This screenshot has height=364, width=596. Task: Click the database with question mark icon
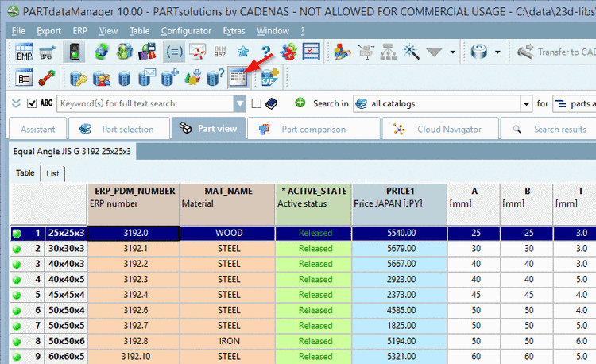coord(215,78)
